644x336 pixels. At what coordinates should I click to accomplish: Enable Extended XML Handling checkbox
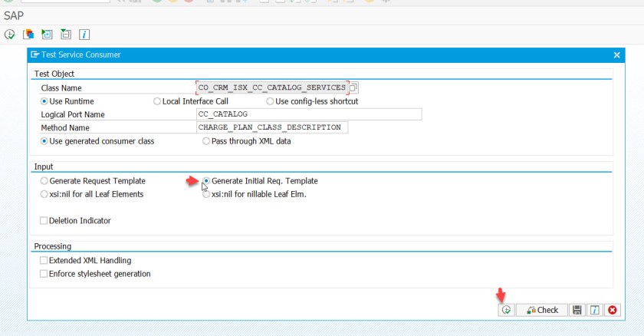44,260
